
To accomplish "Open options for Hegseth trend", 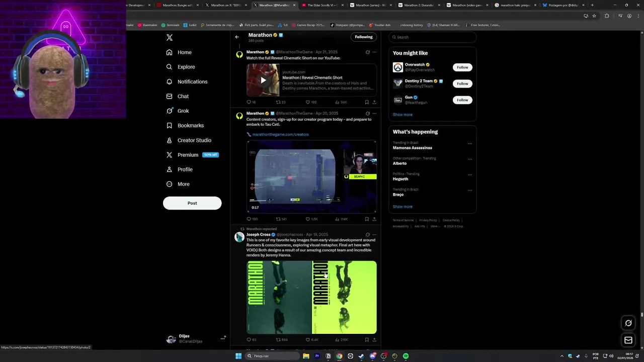I will (470, 175).
